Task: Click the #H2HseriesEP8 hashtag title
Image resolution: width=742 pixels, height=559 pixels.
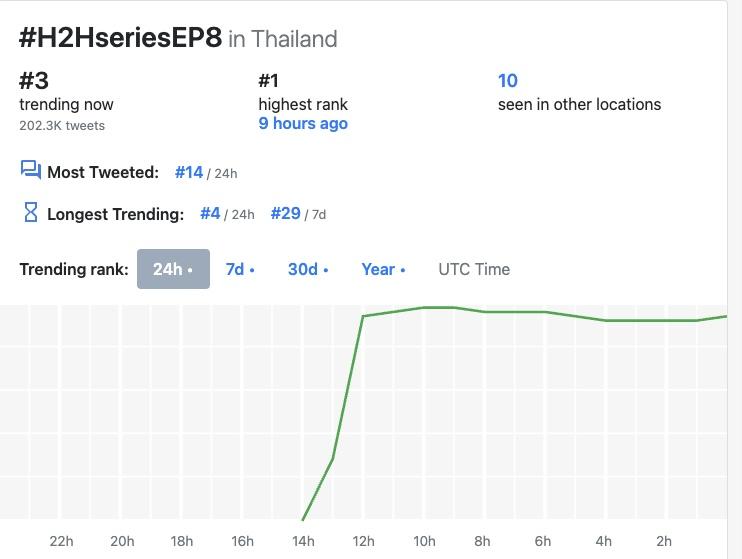Action: point(120,39)
